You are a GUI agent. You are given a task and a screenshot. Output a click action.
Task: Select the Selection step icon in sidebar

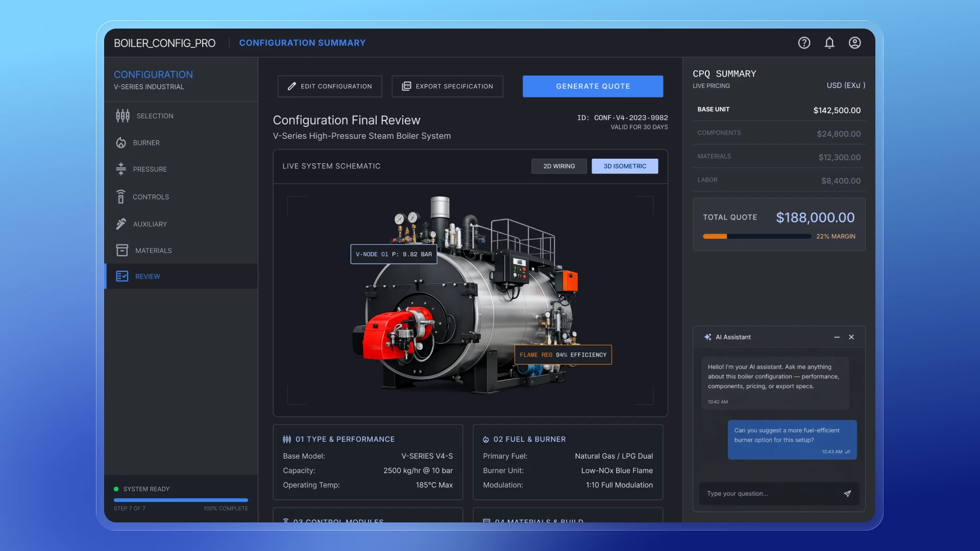[x=122, y=116]
